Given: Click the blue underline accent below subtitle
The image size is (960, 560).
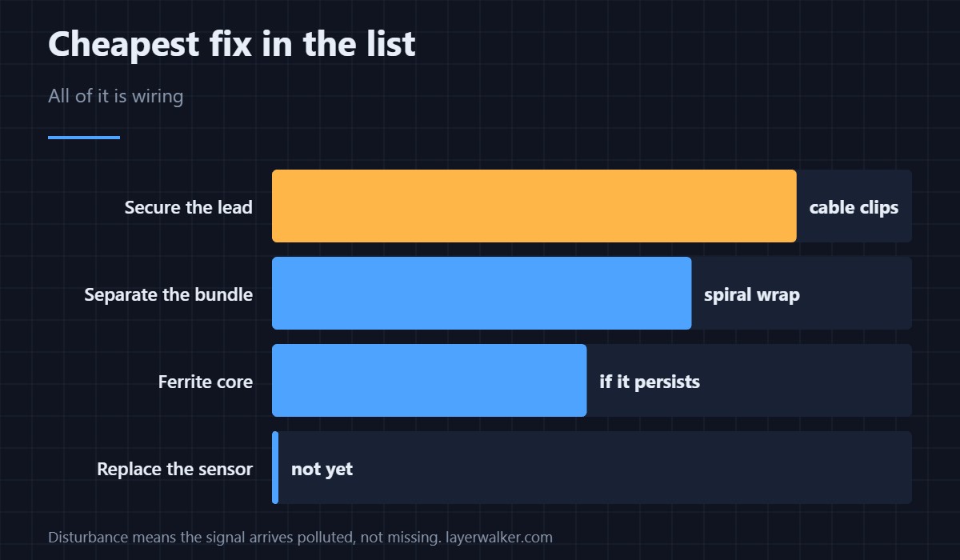Looking at the screenshot, I should [x=84, y=138].
